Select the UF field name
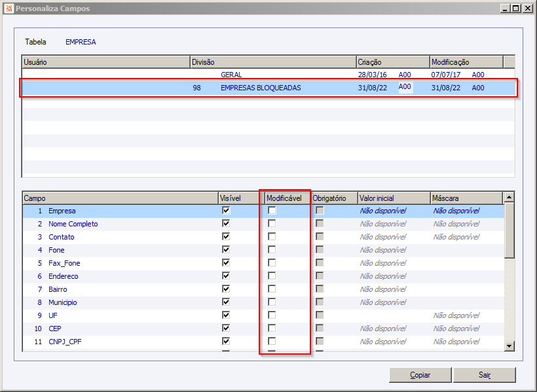The width and height of the screenshot is (537, 392). tap(53, 315)
